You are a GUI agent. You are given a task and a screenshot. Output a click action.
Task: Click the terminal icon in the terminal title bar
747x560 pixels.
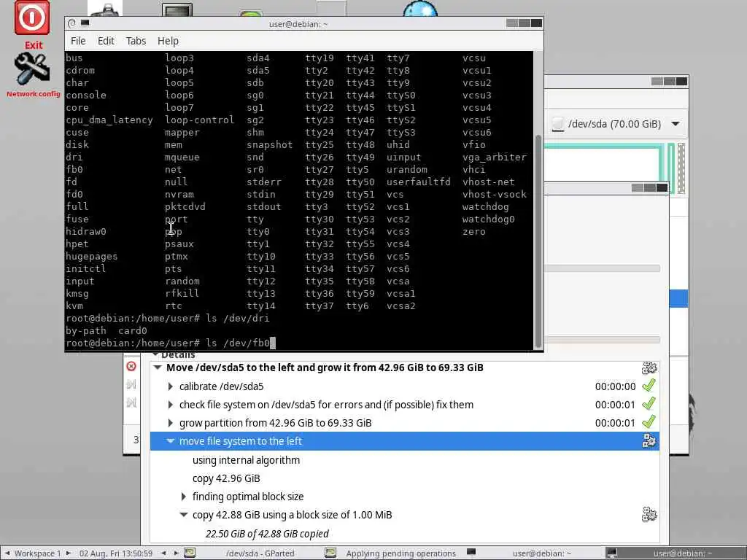click(x=85, y=23)
